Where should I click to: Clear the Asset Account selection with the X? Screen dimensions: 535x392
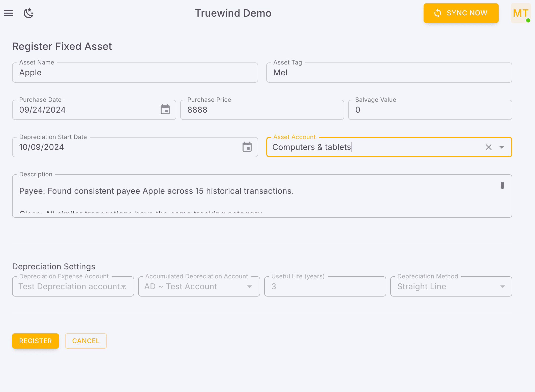(x=488, y=147)
